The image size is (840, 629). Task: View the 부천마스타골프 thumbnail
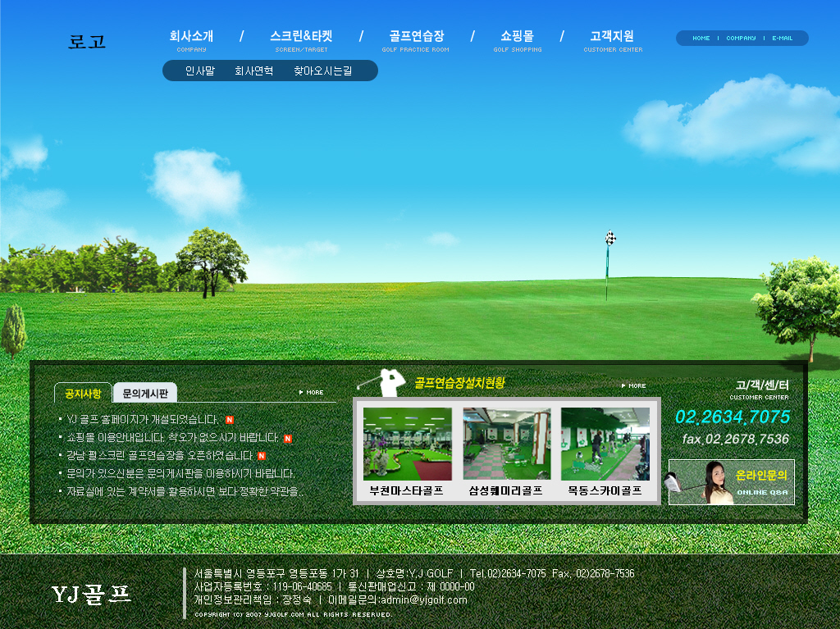[407, 444]
